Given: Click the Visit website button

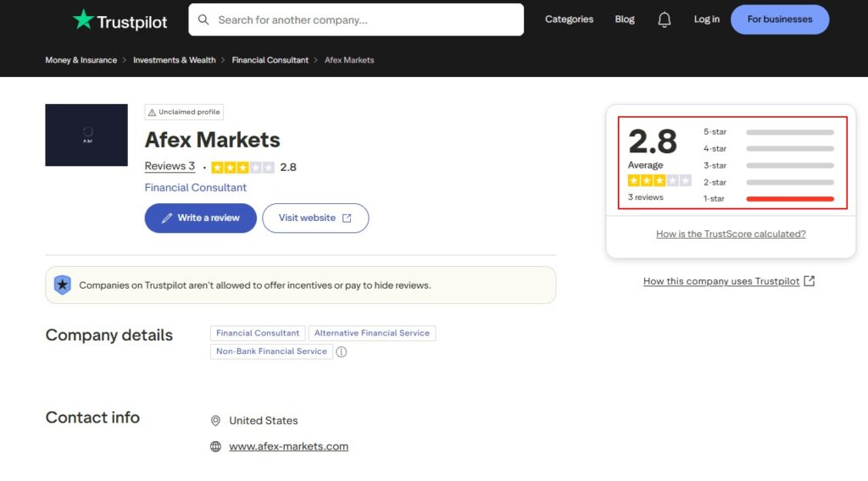Looking at the screenshot, I should coord(315,218).
